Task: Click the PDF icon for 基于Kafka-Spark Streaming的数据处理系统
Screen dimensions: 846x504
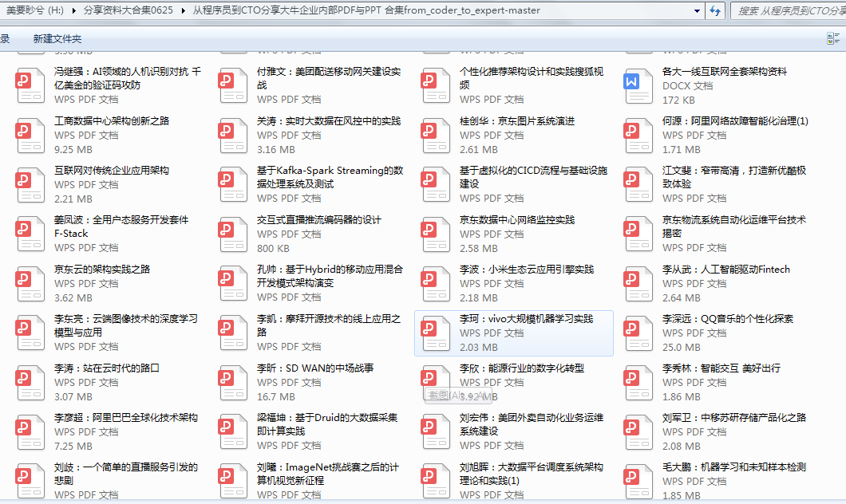Action: (x=233, y=184)
